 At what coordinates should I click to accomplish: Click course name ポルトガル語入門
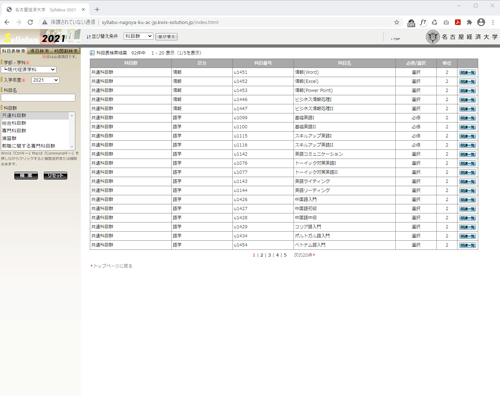[x=313, y=236]
